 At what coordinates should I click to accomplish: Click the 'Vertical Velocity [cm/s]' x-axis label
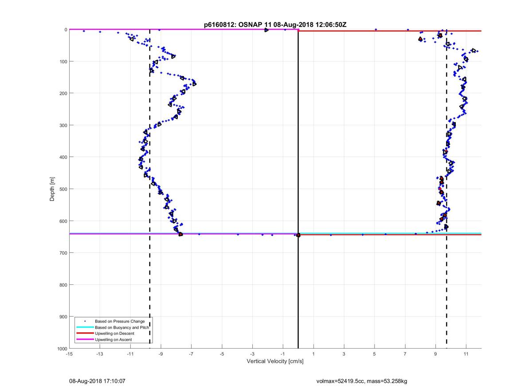(x=275, y=361)
